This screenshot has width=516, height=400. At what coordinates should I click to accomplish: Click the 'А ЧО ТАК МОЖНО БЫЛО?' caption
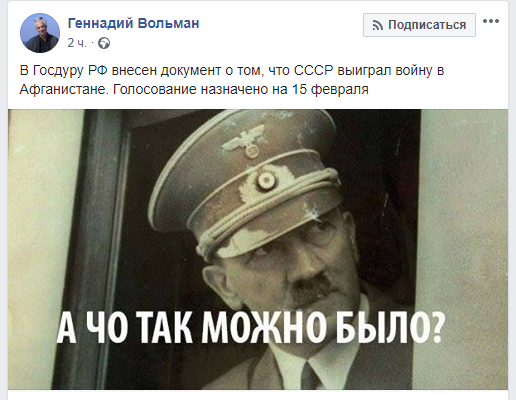(251, 328)
